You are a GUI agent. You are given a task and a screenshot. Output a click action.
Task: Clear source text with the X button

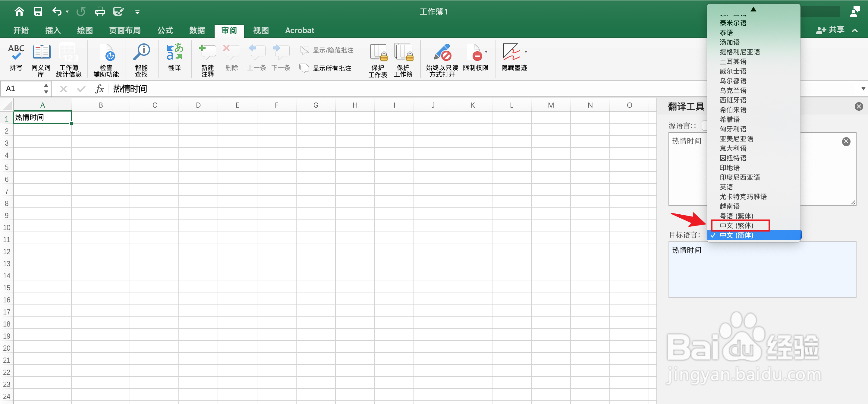tap(846, 141)
